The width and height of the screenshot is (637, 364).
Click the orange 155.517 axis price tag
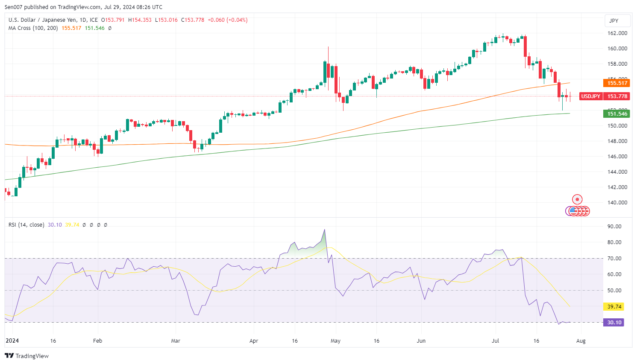click(617, 83)
